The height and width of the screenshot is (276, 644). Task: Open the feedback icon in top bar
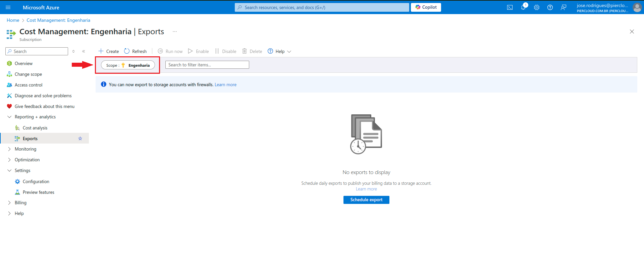pos(563,7)
